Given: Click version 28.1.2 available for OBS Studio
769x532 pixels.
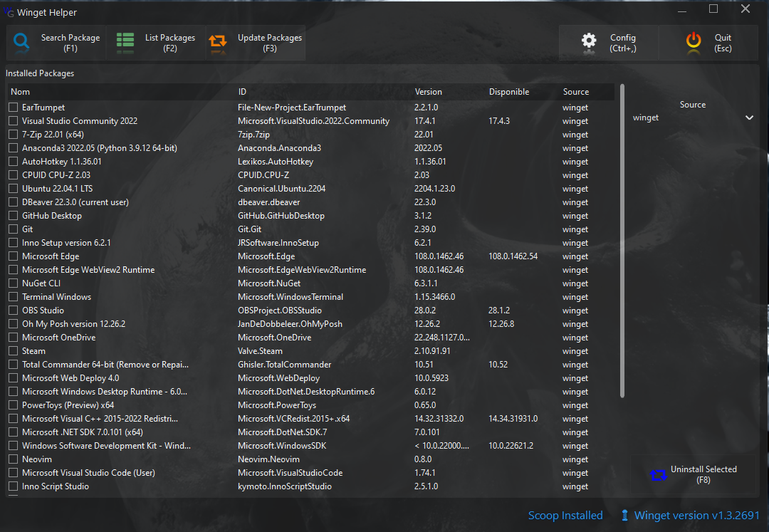Looking at the screenshot, I should (x=498, y=311).
